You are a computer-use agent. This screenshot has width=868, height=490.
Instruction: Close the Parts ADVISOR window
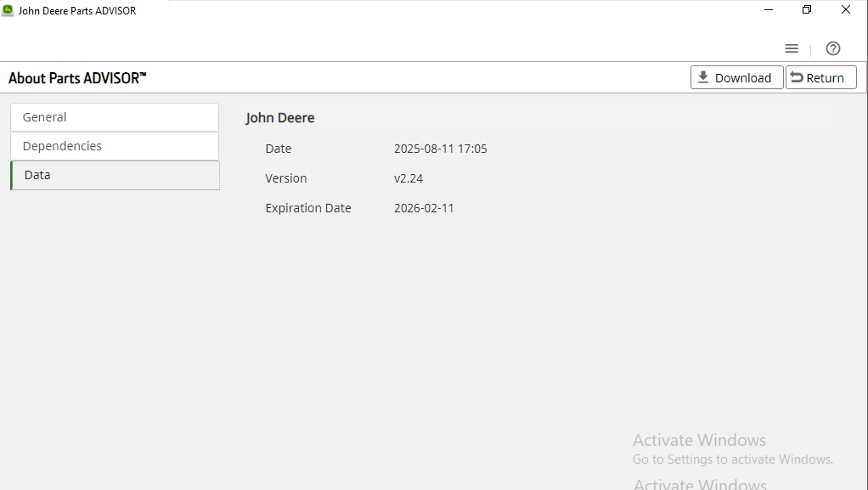pos(845,10)
